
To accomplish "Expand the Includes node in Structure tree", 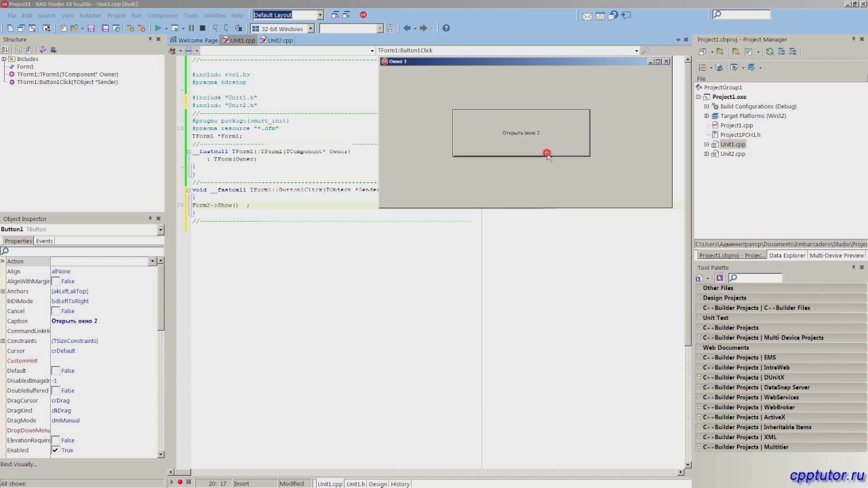I will point(4,59).
